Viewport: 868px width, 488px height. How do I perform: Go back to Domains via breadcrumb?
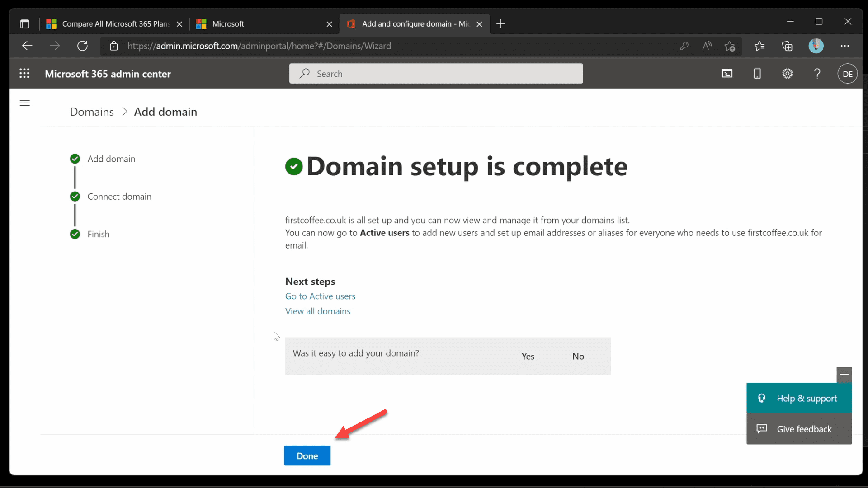(92, 112)
